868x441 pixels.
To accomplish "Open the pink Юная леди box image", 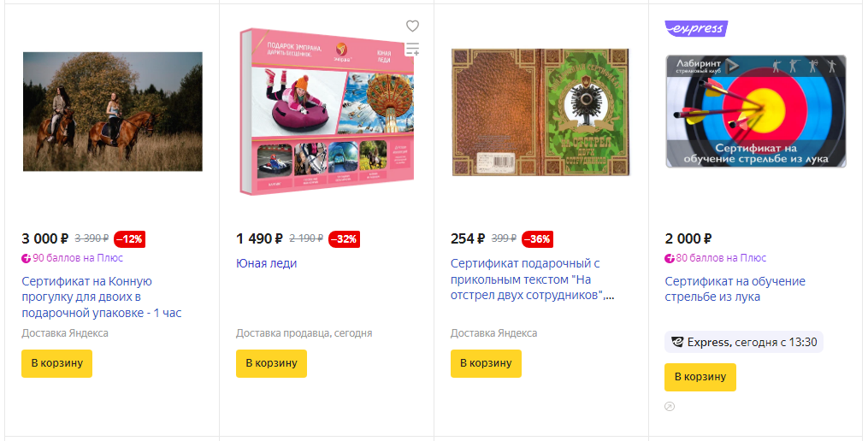I will coord(327,111).
